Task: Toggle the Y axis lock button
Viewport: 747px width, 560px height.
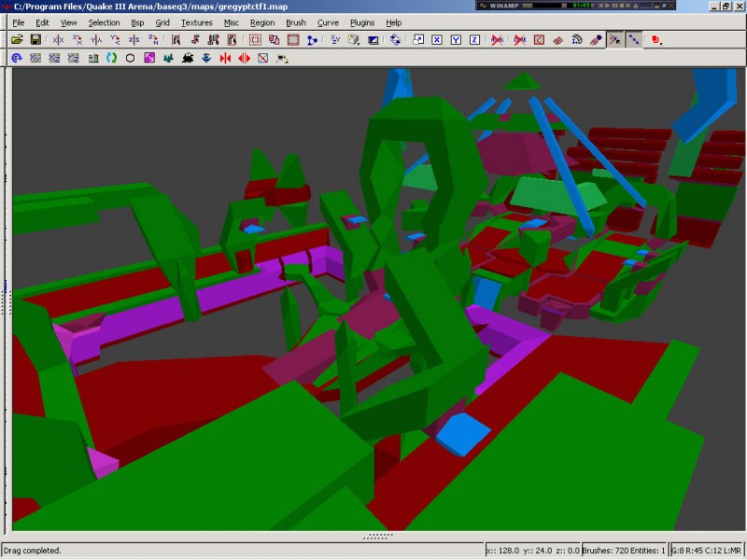Action: [456, 40]
